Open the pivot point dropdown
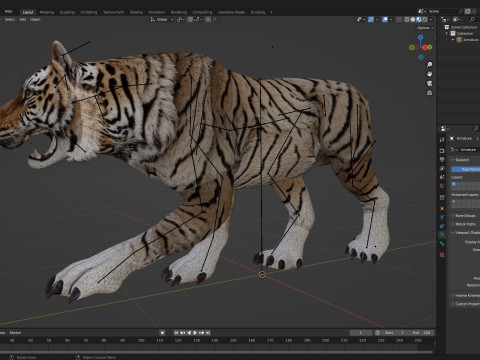This screenshot has height=360, width=480. (x=180, y=19)
